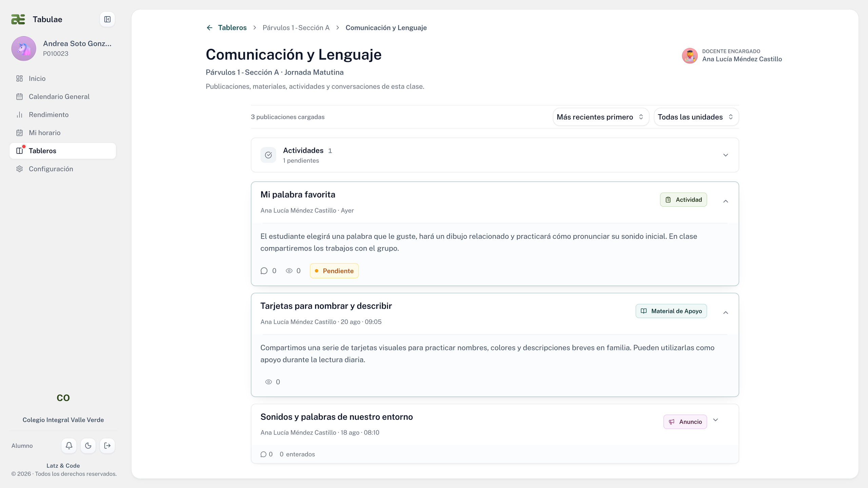Expand the Actividades section chevron

point(726,155)
